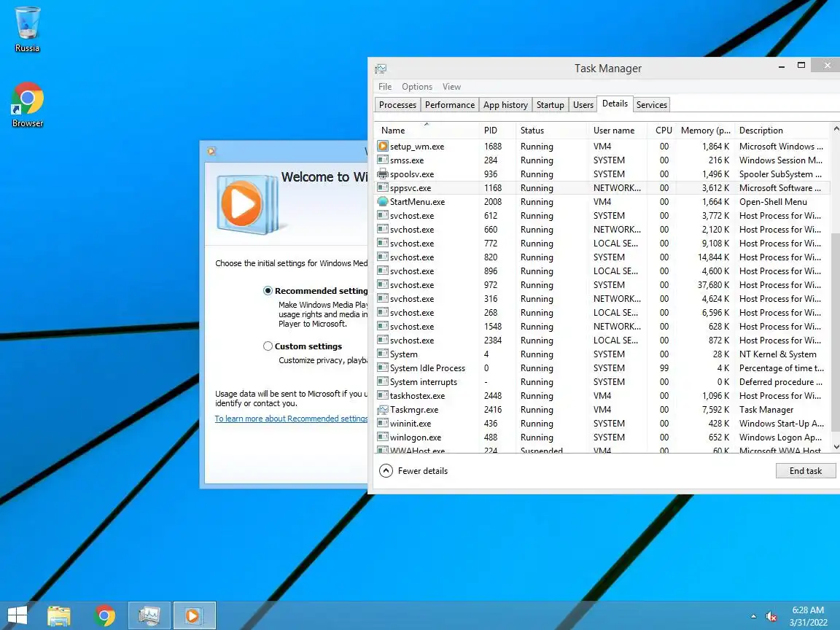Click the Windows Start button
This screenshot has width=840, height=630.
pyautogui.click(x=17, y=615)
